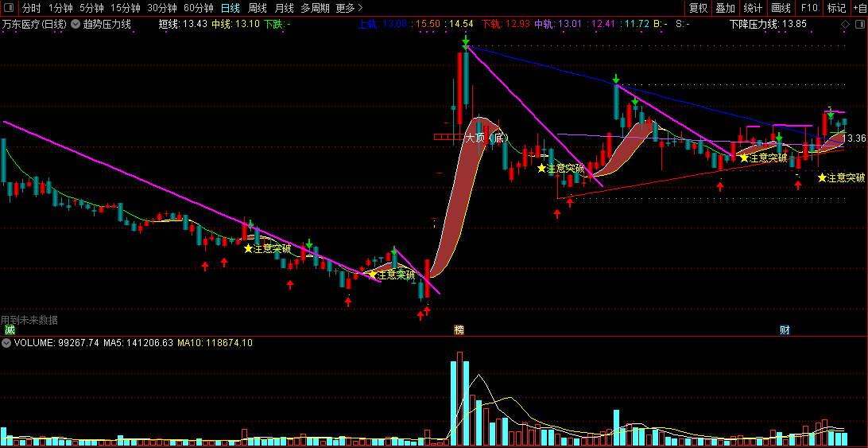Switch to 分时 intraday view

pyautogui.click(x=32, y=8)
